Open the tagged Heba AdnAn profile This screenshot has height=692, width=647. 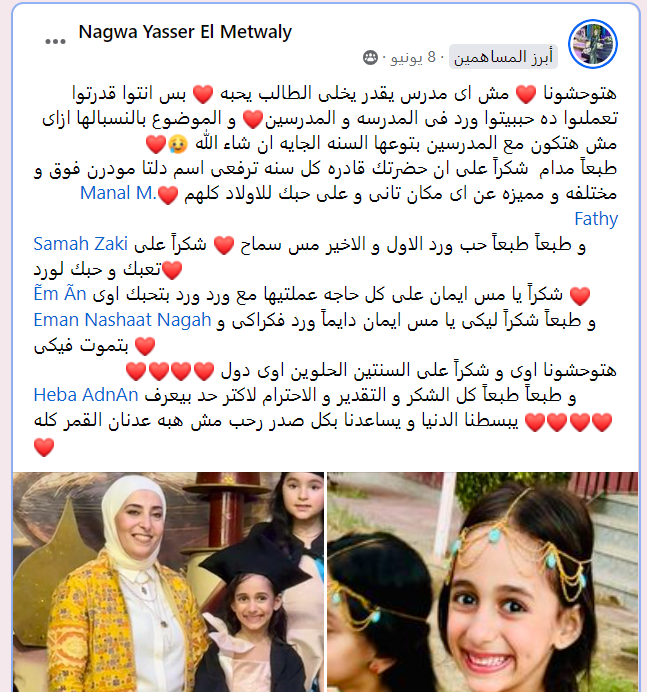[x=86, y=395]
